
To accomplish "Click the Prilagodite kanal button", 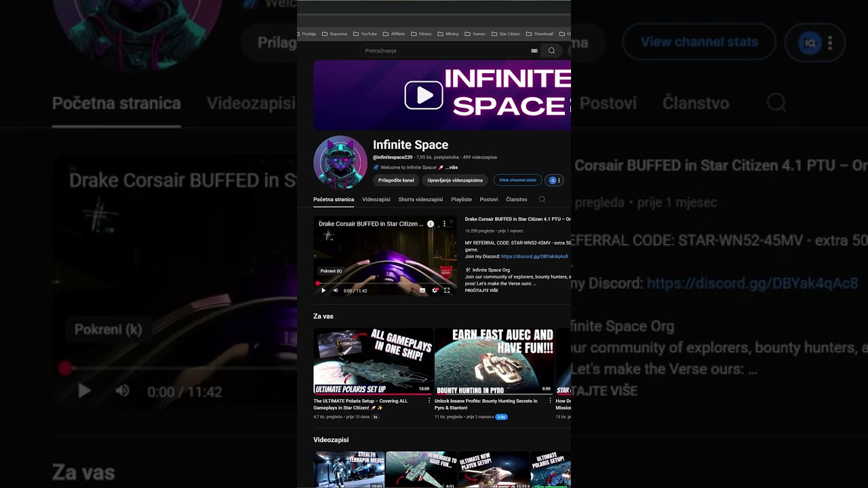I will [x=396, y=180].
